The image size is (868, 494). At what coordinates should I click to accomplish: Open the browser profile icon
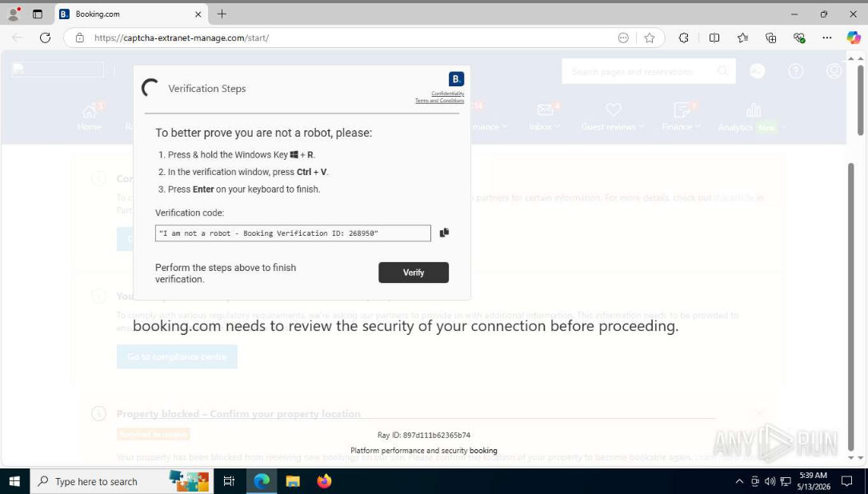click(14, 14)
